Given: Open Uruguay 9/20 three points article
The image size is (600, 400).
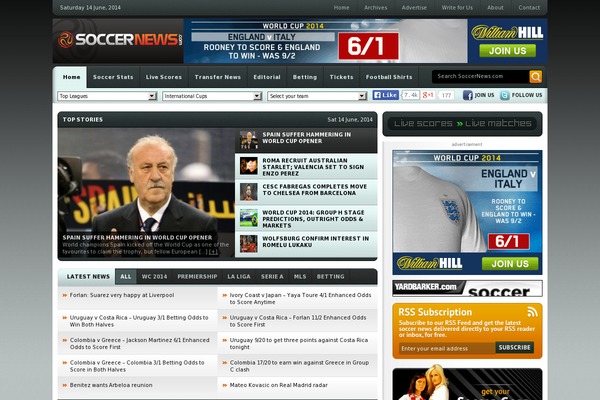Looking at the screenshot, I should click(x=299, y=343).
